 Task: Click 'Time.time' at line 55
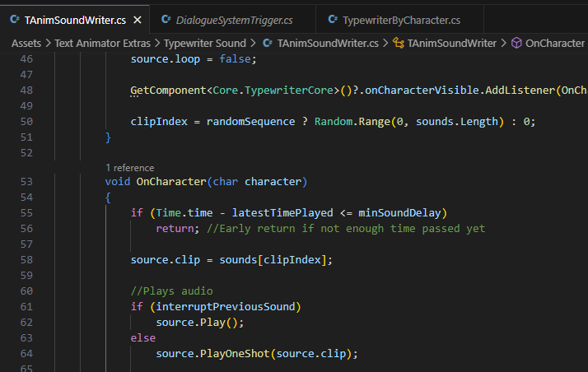pos(184,213)
